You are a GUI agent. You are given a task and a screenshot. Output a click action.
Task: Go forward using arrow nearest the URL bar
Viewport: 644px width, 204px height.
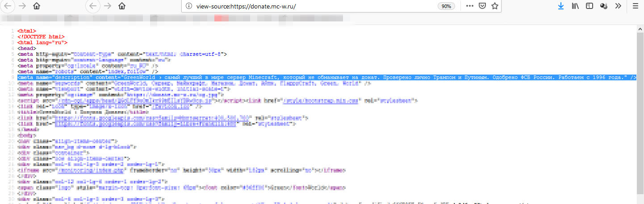(108, 6)
